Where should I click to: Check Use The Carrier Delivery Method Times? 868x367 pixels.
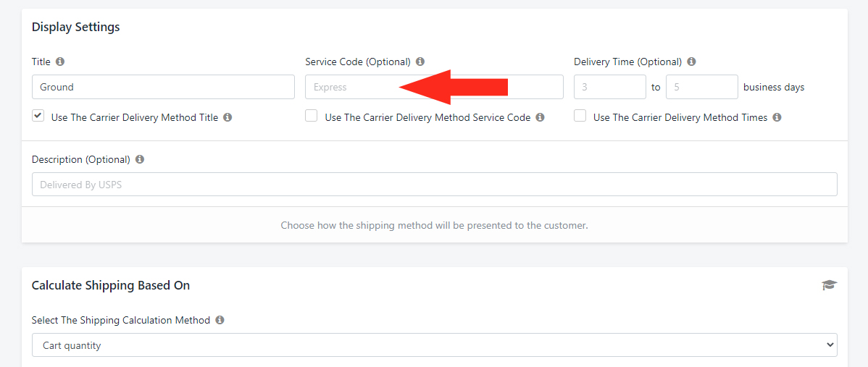pos(580,116)
